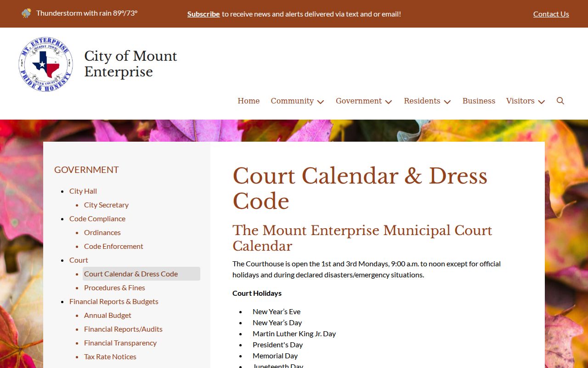This screenshot has width=588, height=368.
Task: Expand the Visitors dropdown chevron
Action: click(x=542, y=102)
